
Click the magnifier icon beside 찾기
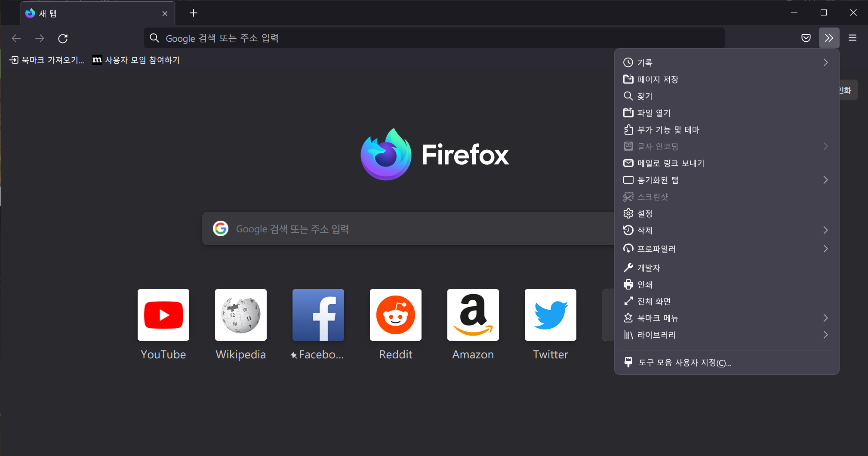(628, 96)
